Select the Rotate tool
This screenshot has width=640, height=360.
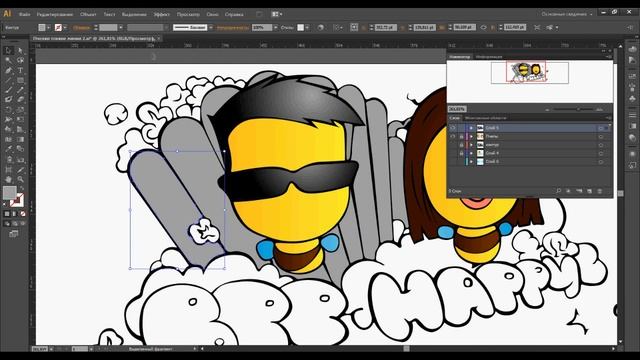point(8,109)
